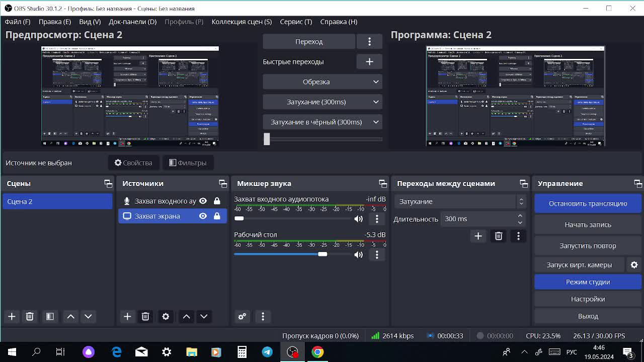Open the Док-панели (D) menu
The width and height of the screenshot is (644, 362).
(133, 22)
